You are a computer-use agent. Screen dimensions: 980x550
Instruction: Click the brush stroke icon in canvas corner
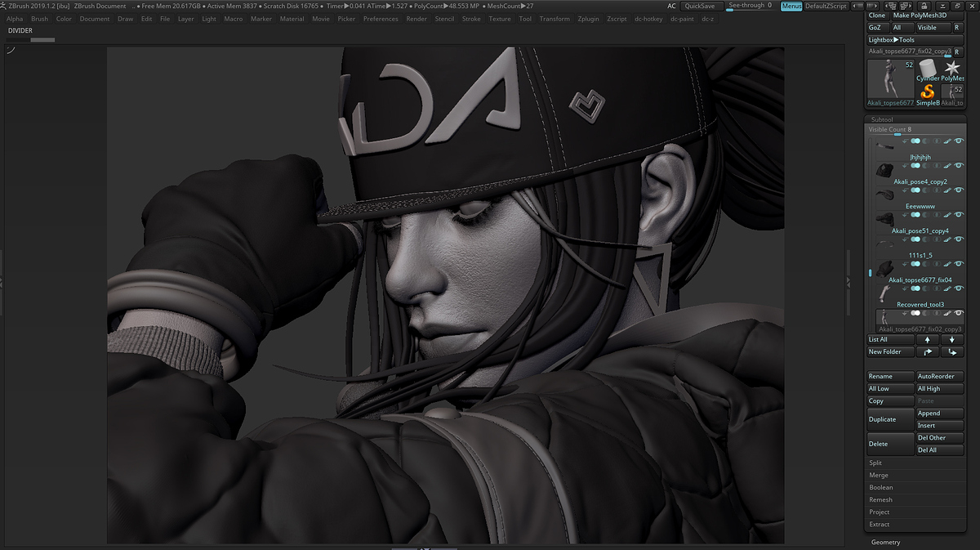pos(11,51)
